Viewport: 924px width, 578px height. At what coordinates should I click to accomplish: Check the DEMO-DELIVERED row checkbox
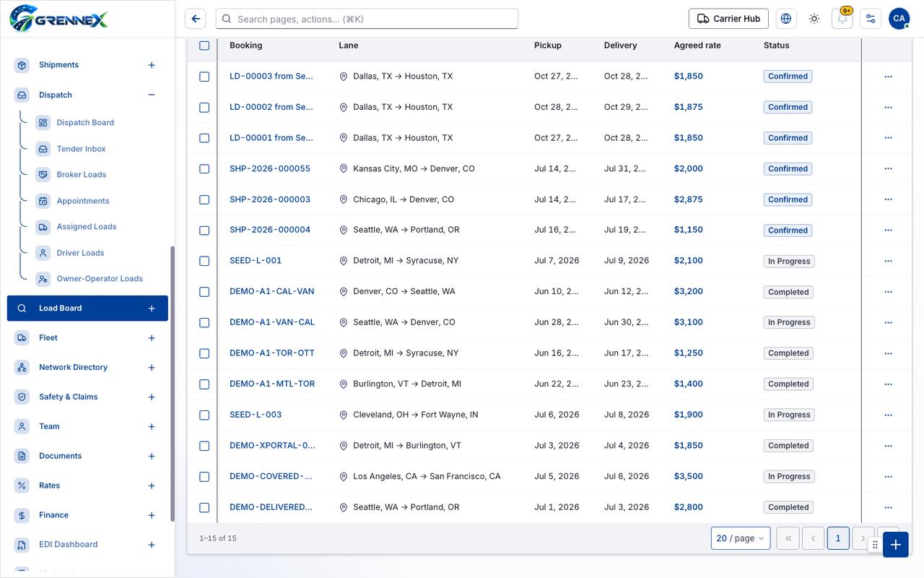[204, 507]
